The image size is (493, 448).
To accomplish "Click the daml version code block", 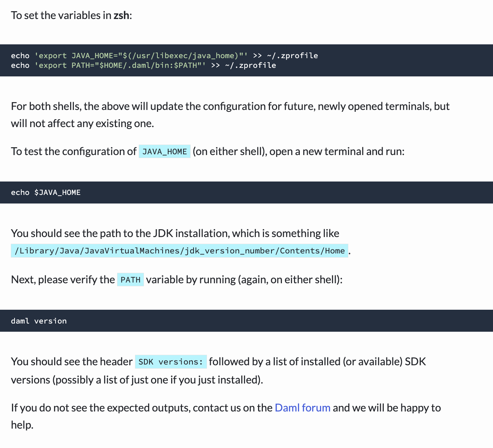I will 39,321.
